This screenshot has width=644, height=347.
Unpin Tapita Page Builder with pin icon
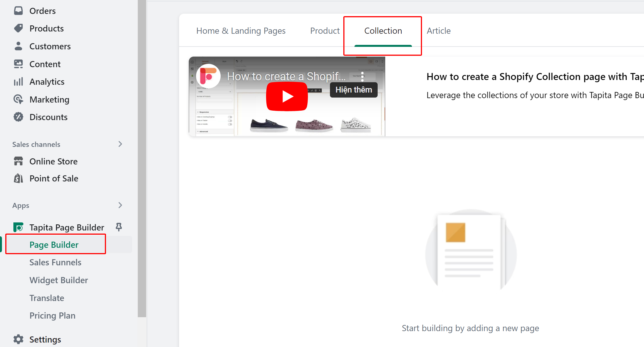(x=119, y=227)
